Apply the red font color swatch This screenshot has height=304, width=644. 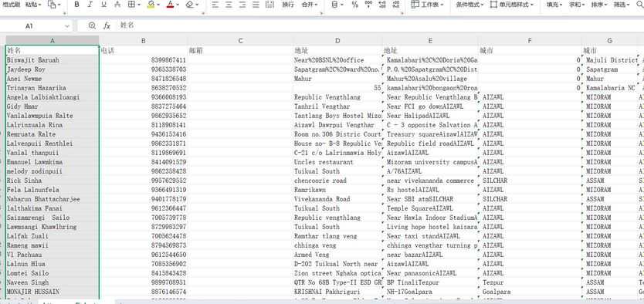pos(171,5)
